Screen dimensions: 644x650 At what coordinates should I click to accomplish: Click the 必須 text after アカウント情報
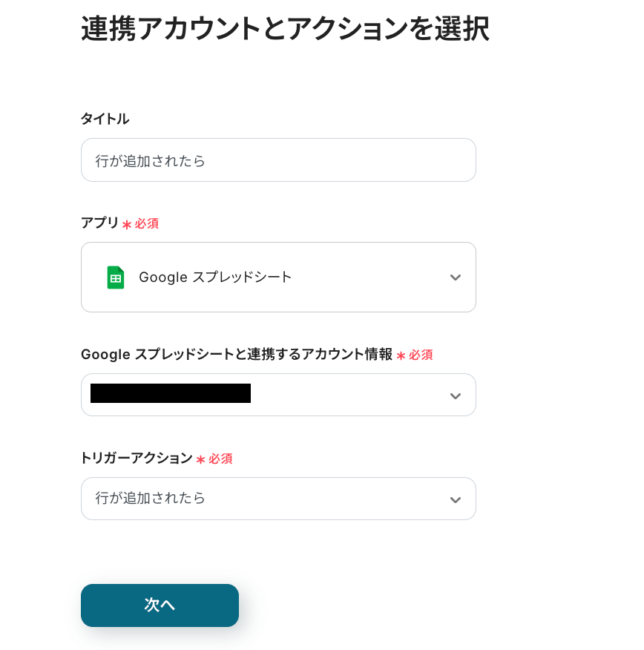[421, 355]
